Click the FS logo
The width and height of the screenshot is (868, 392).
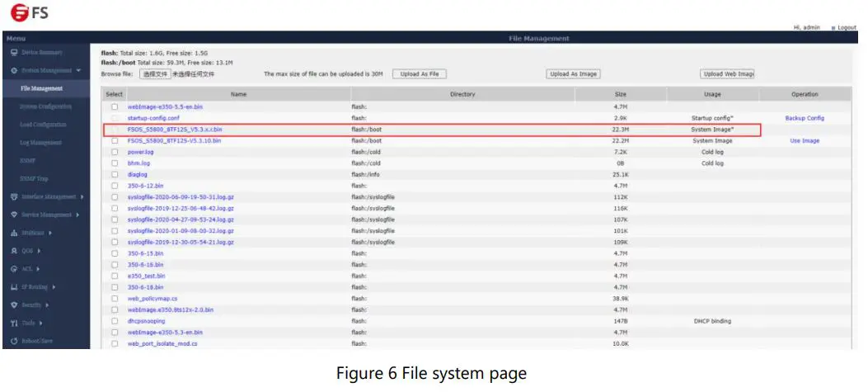pyautogui.click(x=30, y=12)
